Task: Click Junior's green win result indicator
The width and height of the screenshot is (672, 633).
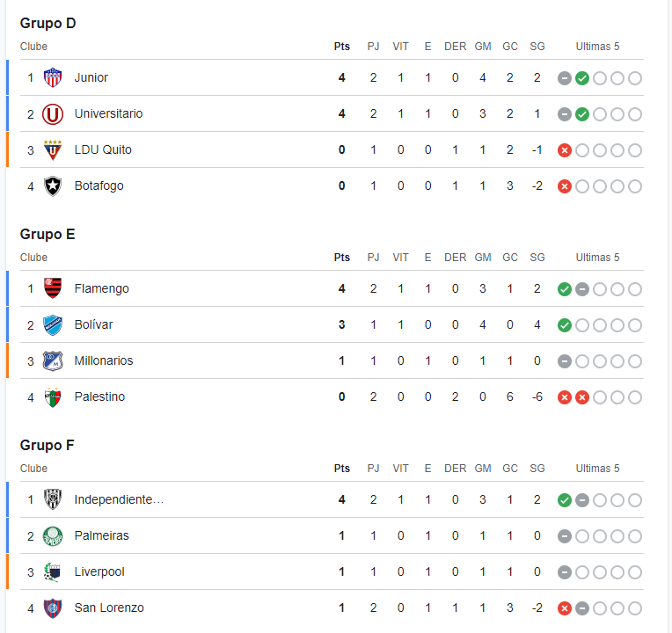Action: tap(582, 78)
